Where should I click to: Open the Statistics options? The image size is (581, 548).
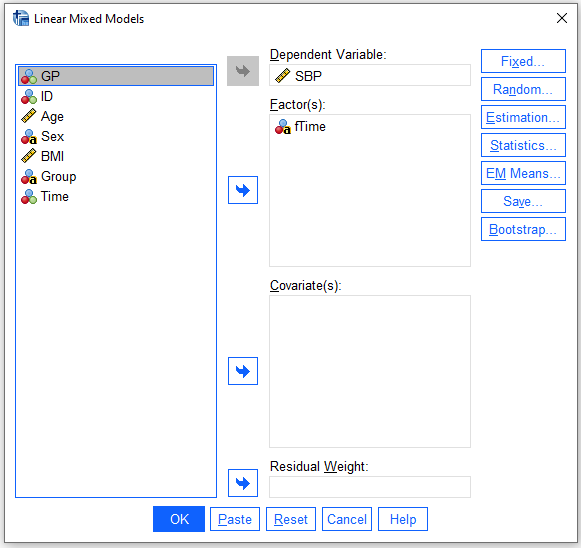(523, 145)
